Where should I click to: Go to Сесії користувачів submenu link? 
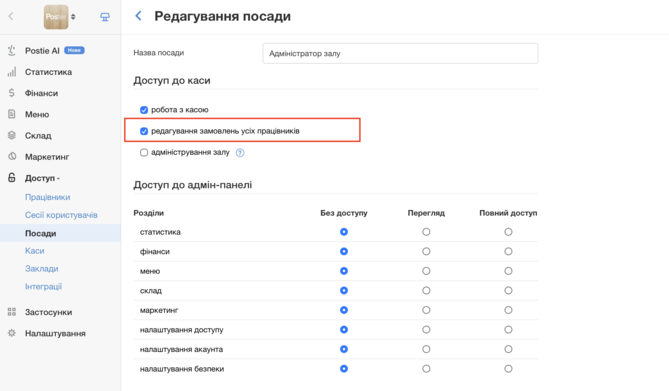tap(61, 215)
